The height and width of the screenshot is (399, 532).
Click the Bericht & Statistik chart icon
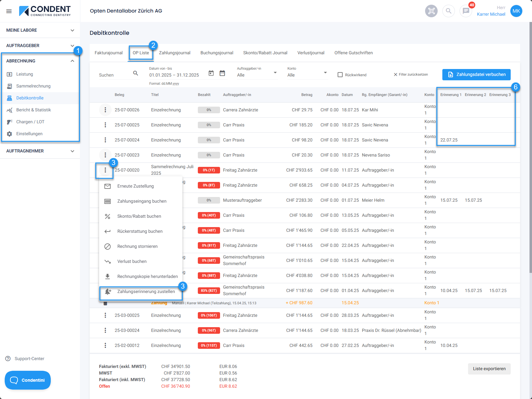[x=10, y=110]
